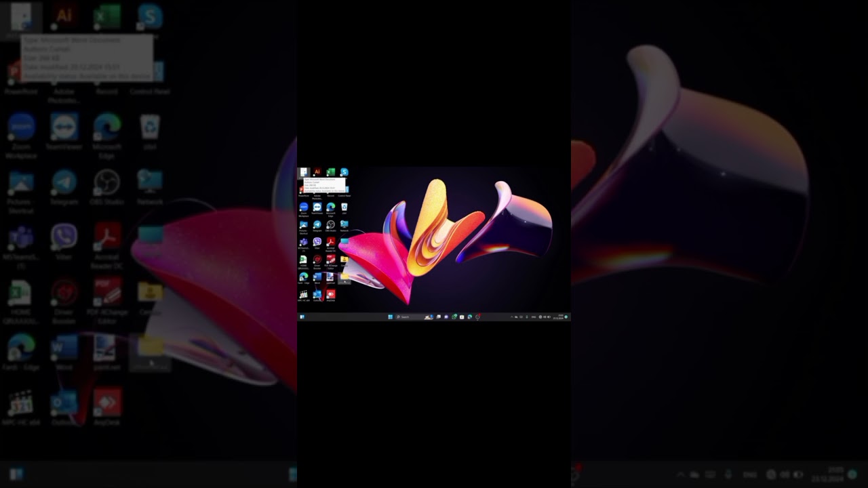Select the Word document icon showing the tooltip
Viewport: 868px width, 488px height.
304,172
